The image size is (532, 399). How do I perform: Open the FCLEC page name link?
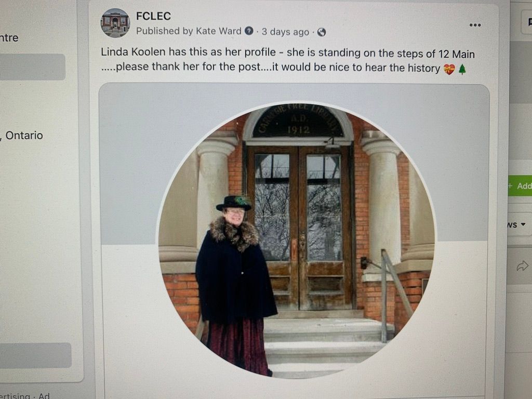(x=153, y=16)
